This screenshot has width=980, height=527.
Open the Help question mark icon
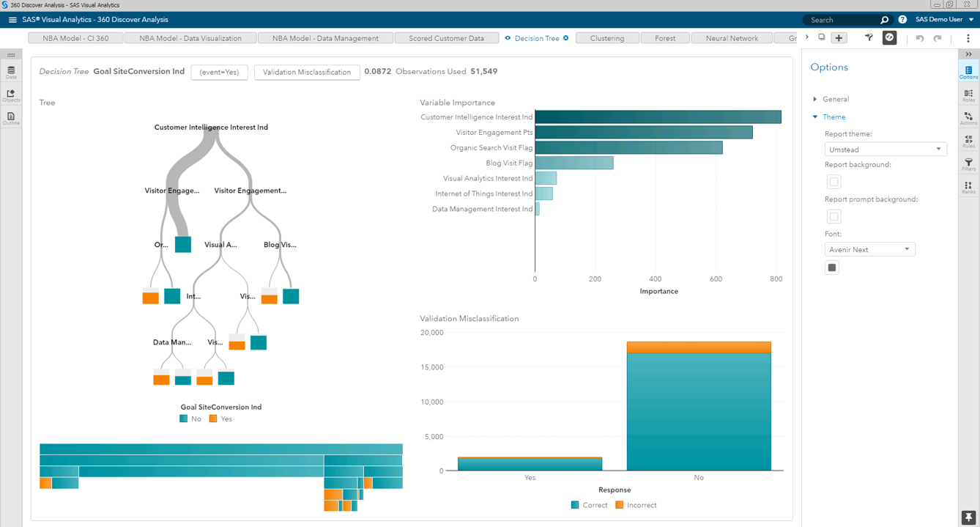902,20
